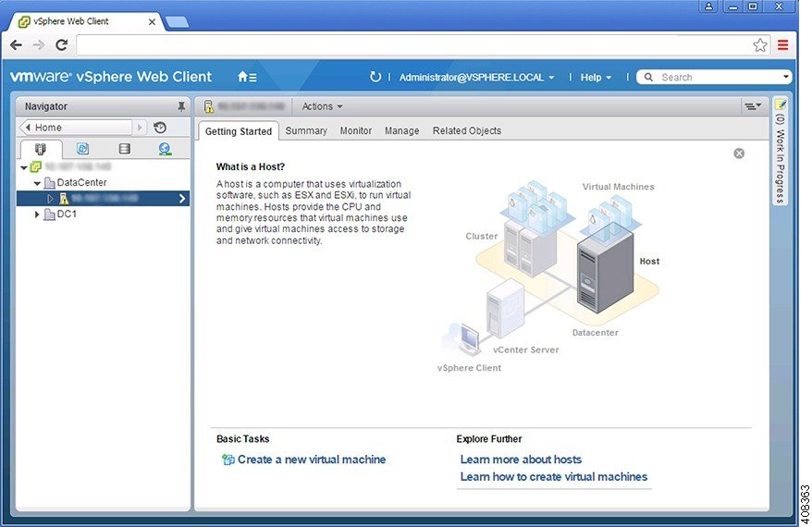Screen dimensions: 812x527
Task: Click the DataCenter folder icon
Action: 49,183
